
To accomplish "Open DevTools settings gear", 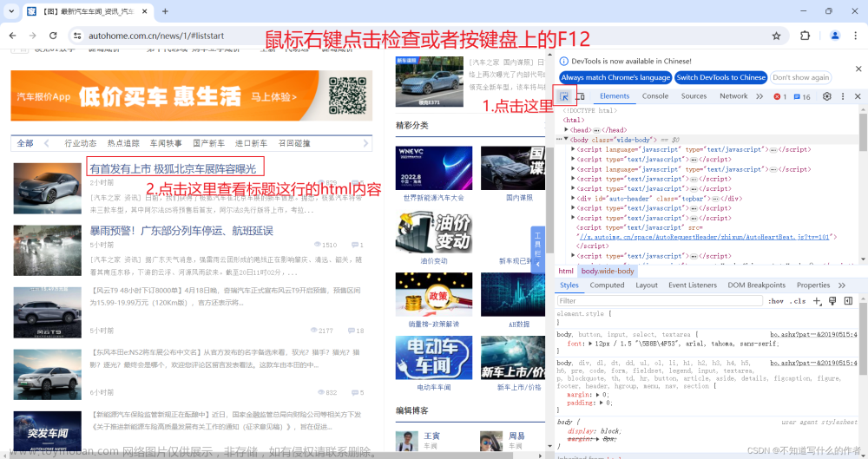I will [826, 96].
